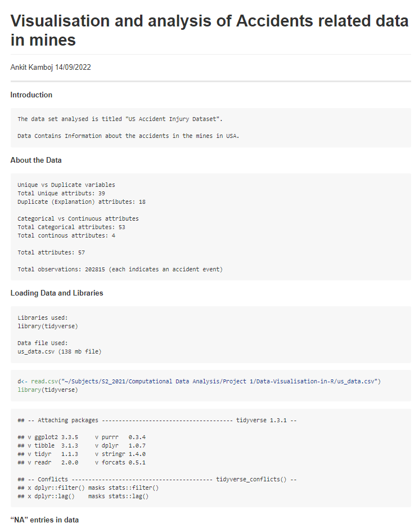Click 'us_data.csv (138 mb file)' line
Screen dimensions: 419x532
[x=59, y=351]
